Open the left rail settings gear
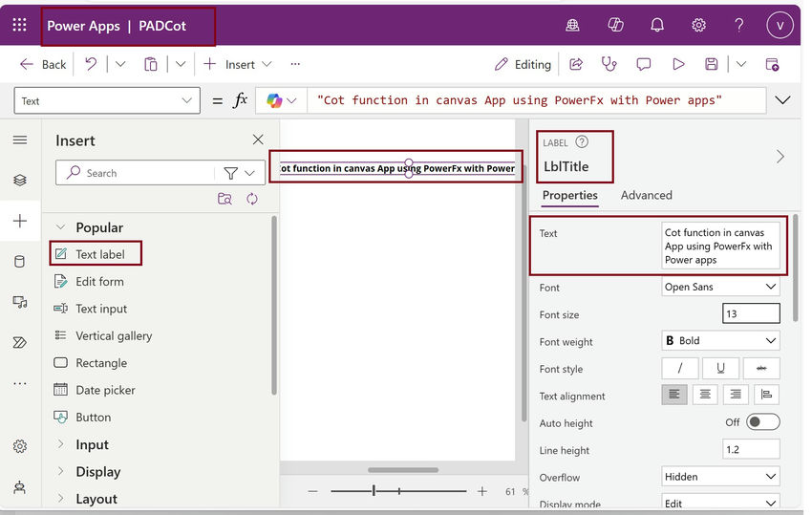Screen dimensions: 812x515 (20, 446)
